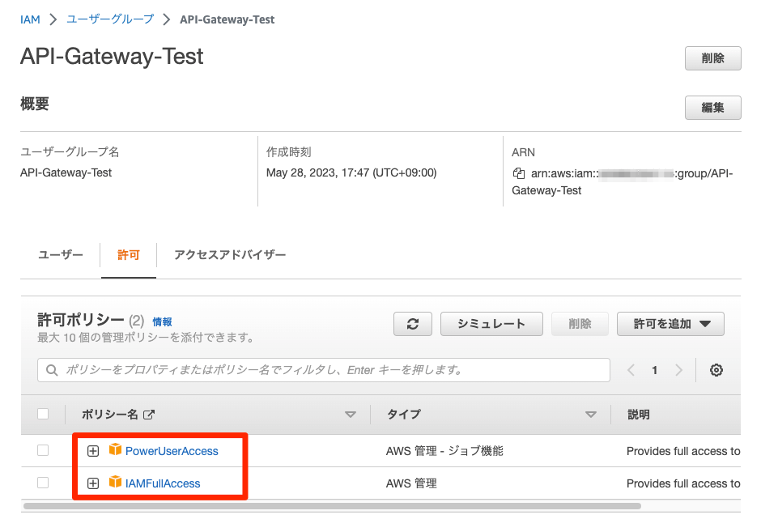Image resolution: width=761 pixels, height=532 pixels.
Task: Click the refresh policies icon button
Action: coord(413,324)
